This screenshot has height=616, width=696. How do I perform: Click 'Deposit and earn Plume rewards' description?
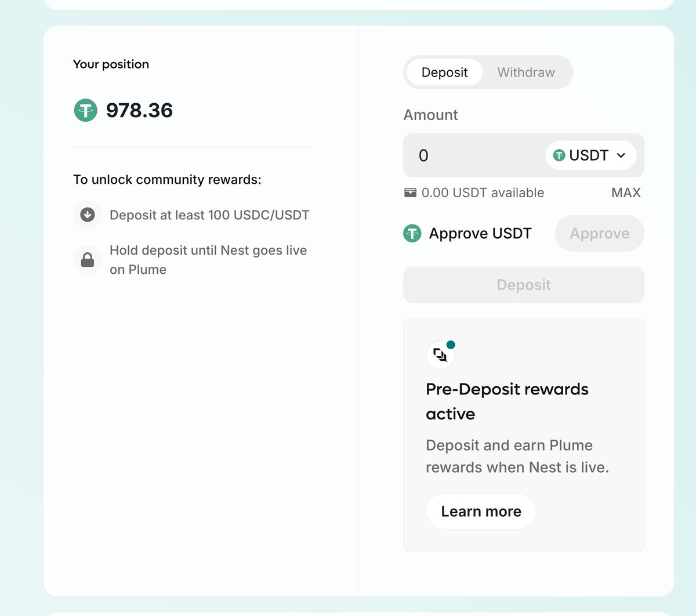tap(517, 456)
